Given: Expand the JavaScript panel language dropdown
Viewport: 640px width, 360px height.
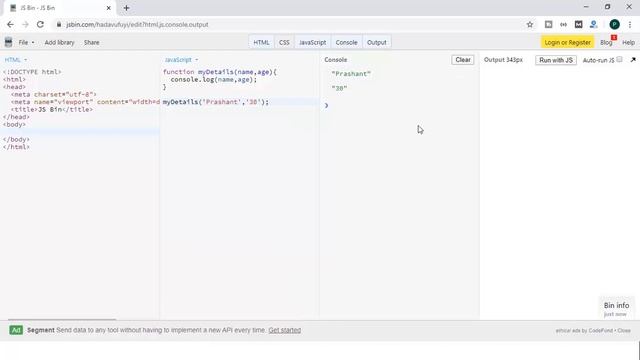Looking at the screenshot, I should pos(181,60).
